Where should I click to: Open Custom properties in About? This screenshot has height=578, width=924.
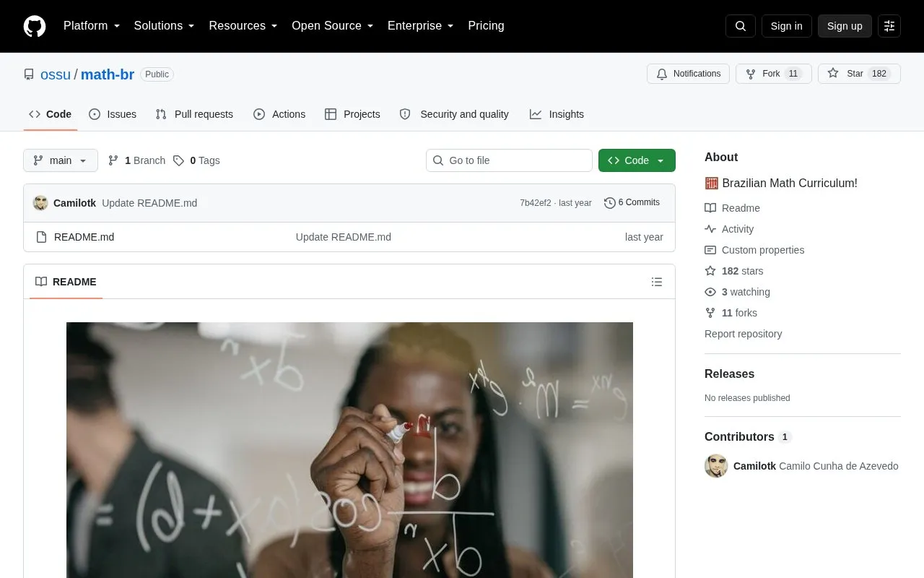pos(754,250)
